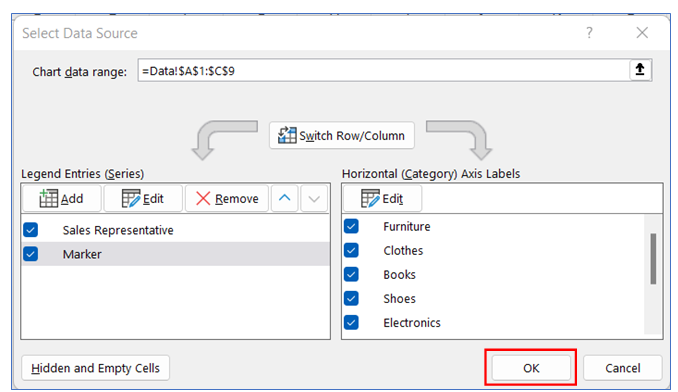
Task: Confirm the dialog with OK
Action: (x=531, y=368)
